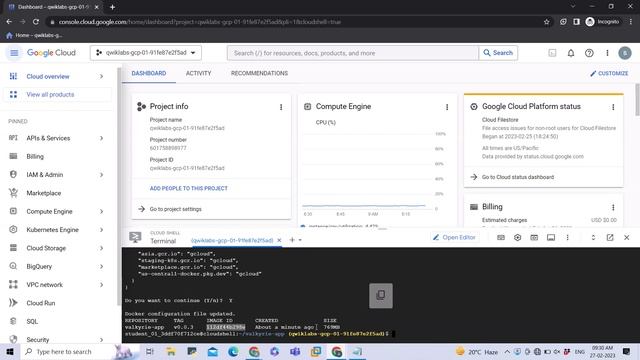Click the Marketplace cart icon
The image size is (640, 360).
tap(13, 193)
